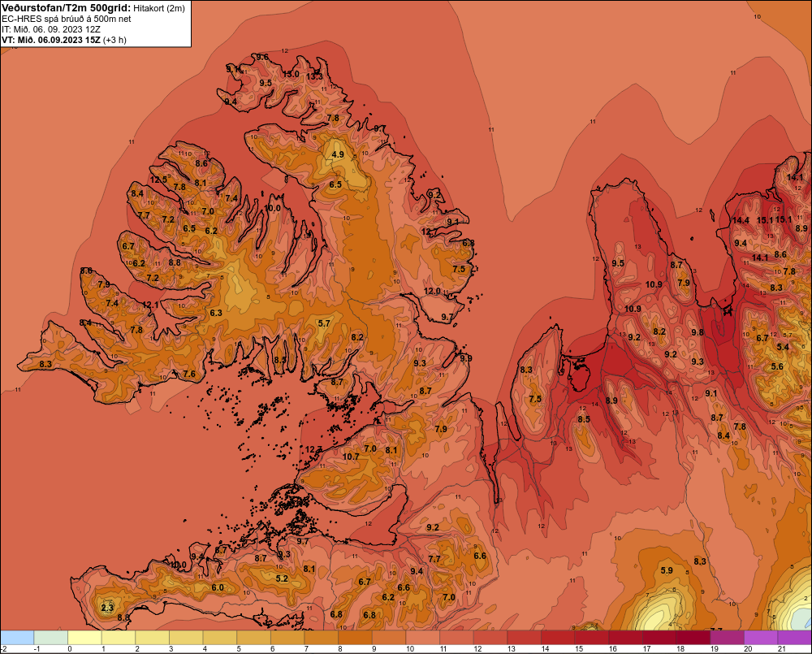Viewport: 812px width, 654px height.
Task: Select the legend swatch between 15 and 16
Action: [593, 637]
